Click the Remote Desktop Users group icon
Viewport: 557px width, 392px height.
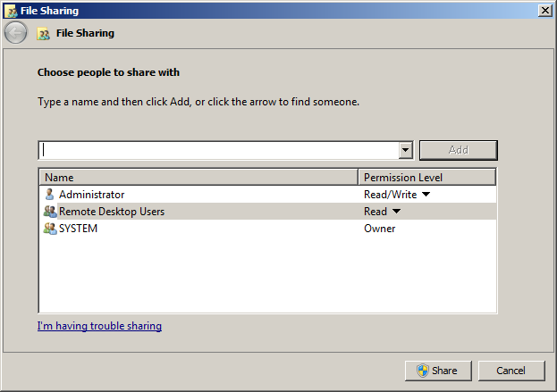50,212
